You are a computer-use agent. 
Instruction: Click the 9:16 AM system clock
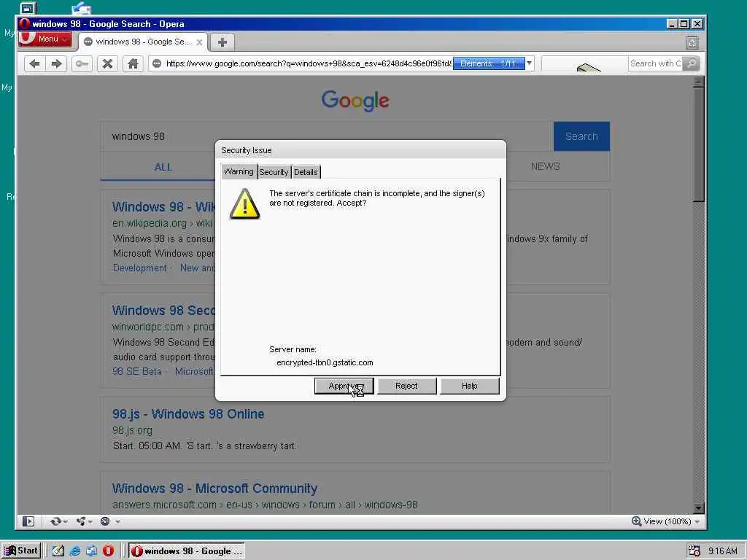coord(723,551)
